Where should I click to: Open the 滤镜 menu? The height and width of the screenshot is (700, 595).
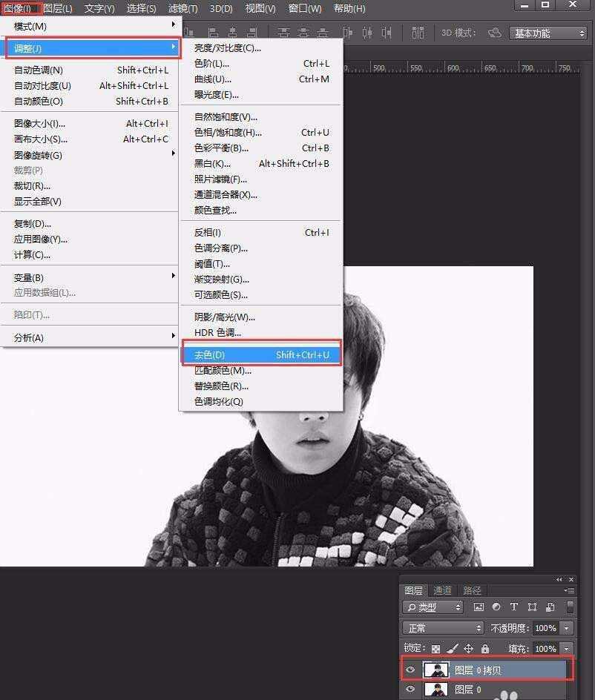(x=182, y=8)
